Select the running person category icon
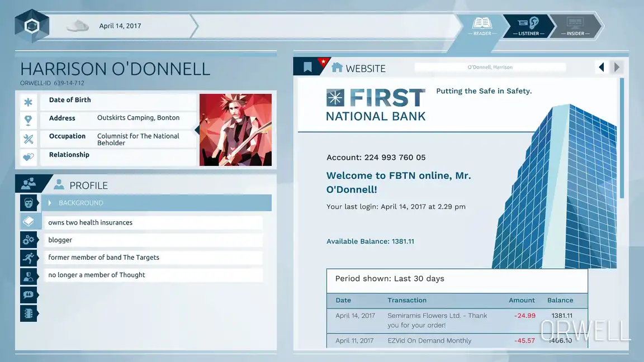Screen dimensions: 644x362 29,258
